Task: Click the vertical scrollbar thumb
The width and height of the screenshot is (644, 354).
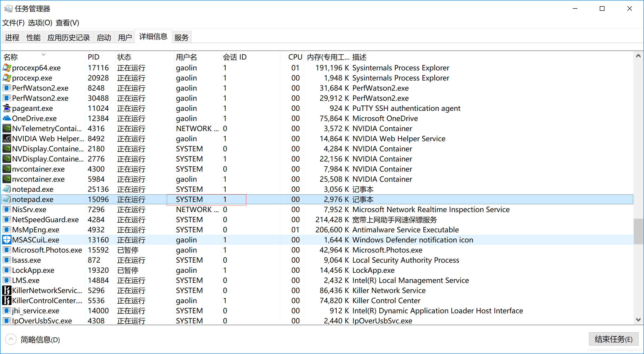Action: click(638, 231)
